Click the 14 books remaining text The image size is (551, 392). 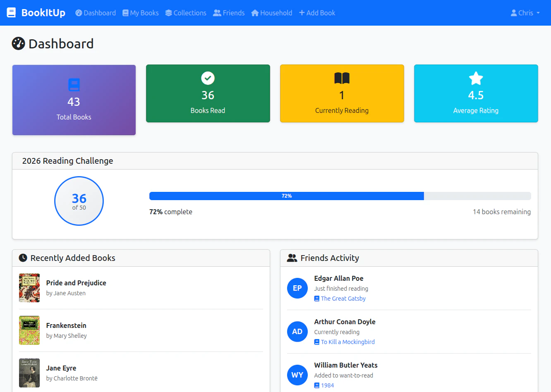pos(502,212)
